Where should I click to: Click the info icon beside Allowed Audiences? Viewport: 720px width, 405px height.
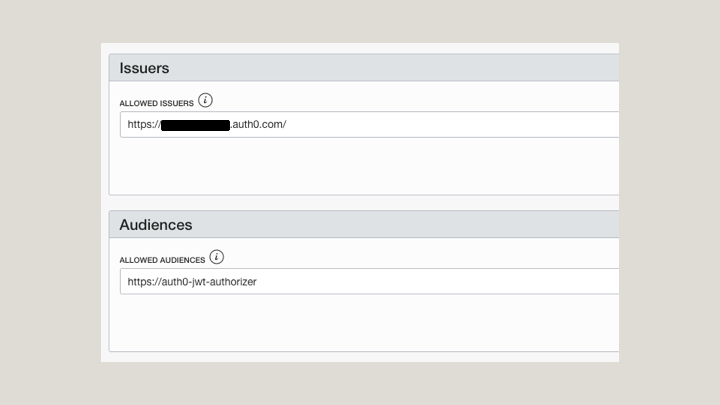coord(217,257)
